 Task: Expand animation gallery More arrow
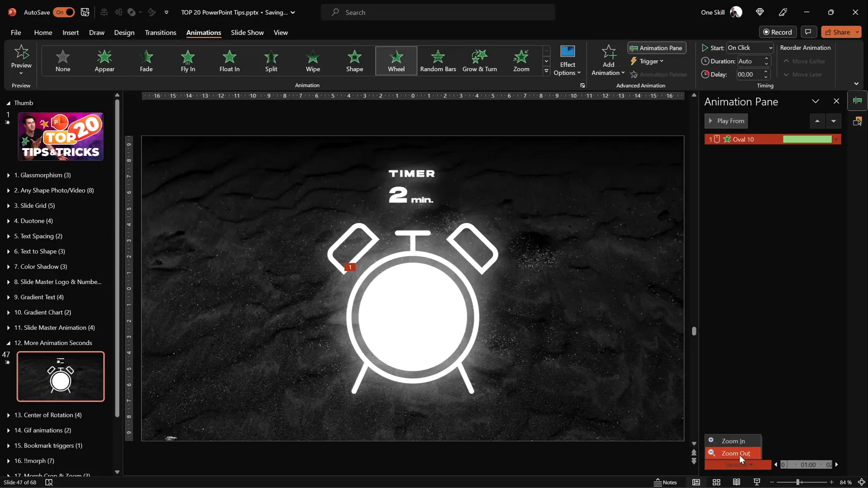click(546, 71)
